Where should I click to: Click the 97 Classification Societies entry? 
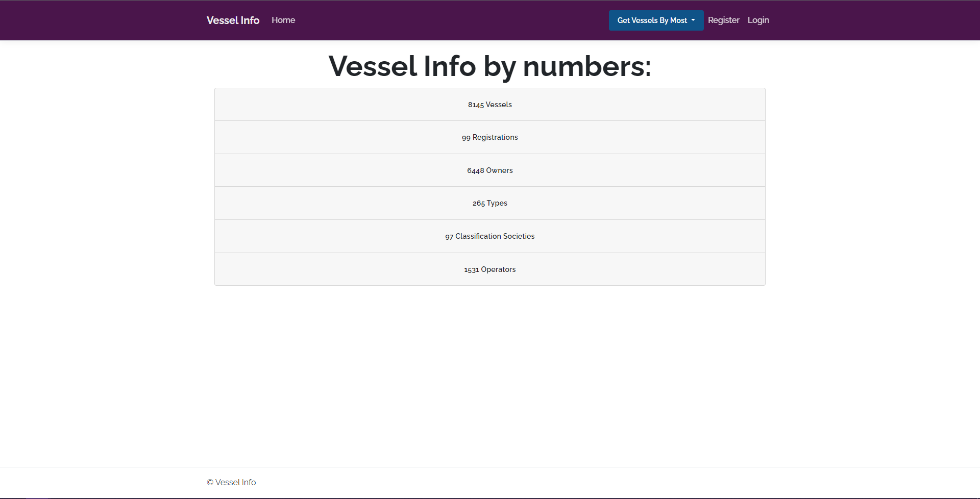pos(490,236)
